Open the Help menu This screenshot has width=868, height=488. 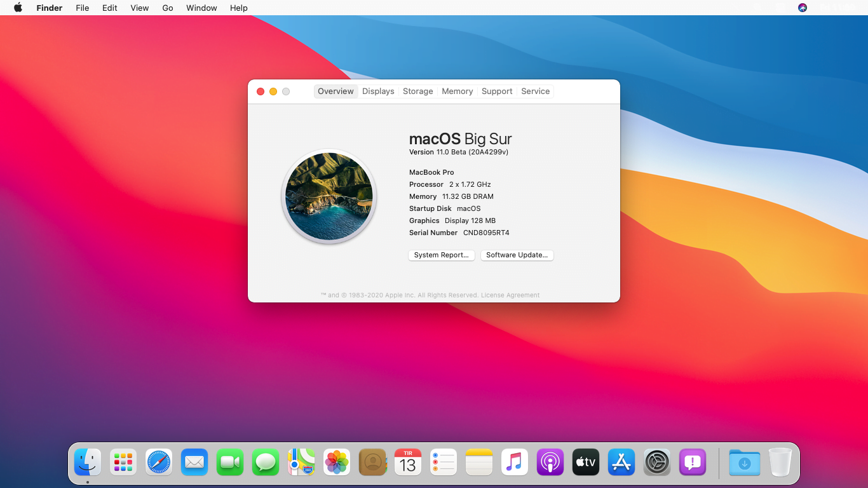point(239,8)
